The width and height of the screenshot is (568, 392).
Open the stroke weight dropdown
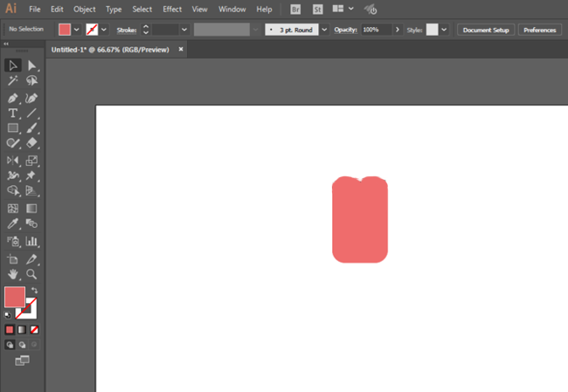coord(184,30)
